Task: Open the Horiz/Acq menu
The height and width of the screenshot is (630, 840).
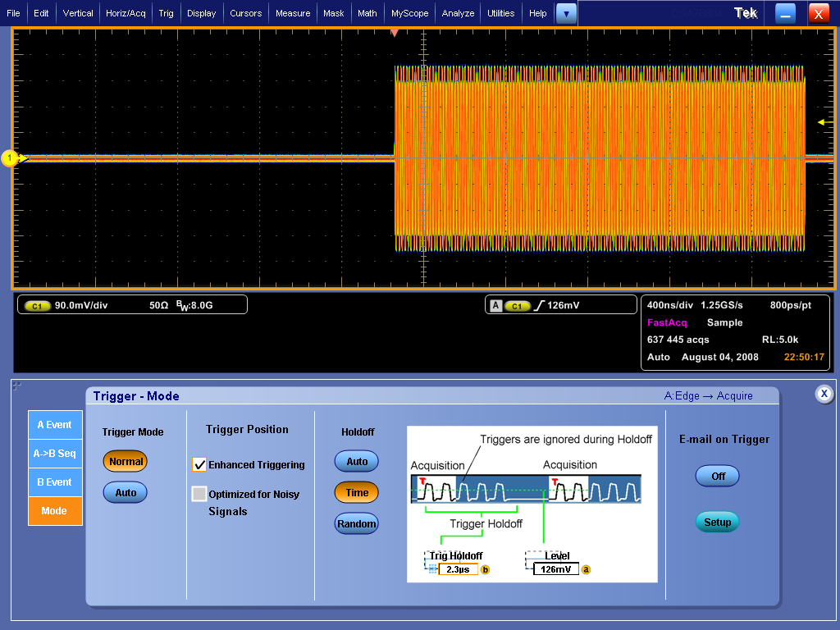Action: point(126,13)
